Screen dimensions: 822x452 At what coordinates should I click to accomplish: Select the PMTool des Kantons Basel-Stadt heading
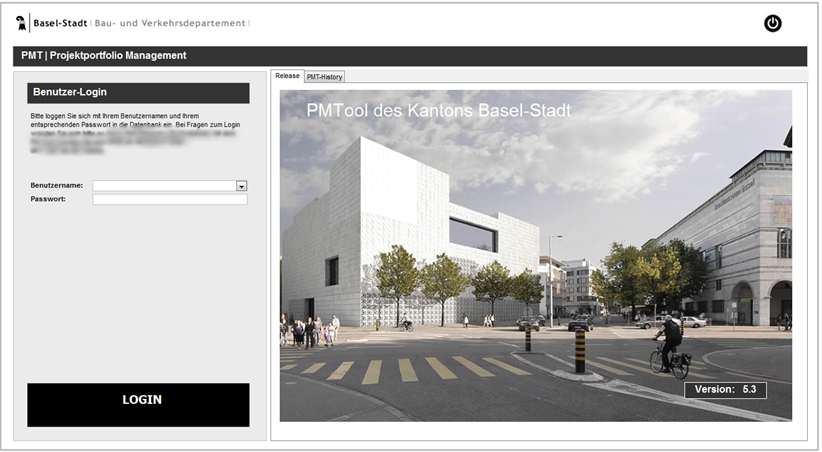(x=439, y=110)
